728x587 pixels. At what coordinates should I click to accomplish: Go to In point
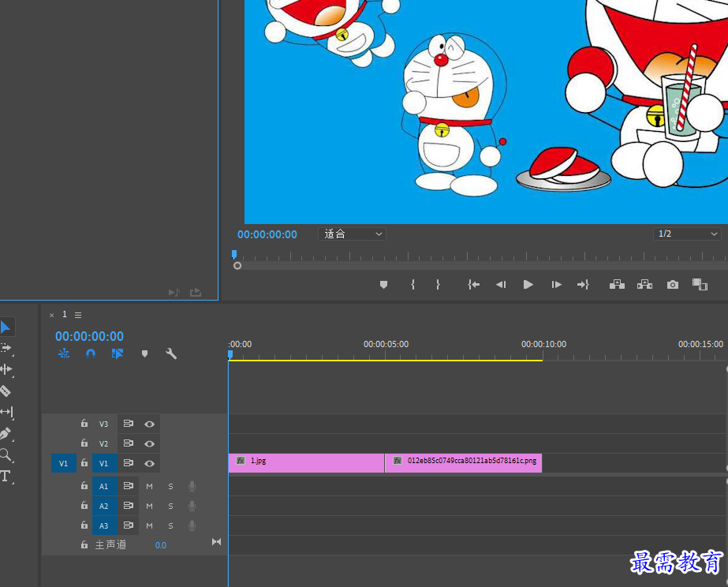coord(473,285)
